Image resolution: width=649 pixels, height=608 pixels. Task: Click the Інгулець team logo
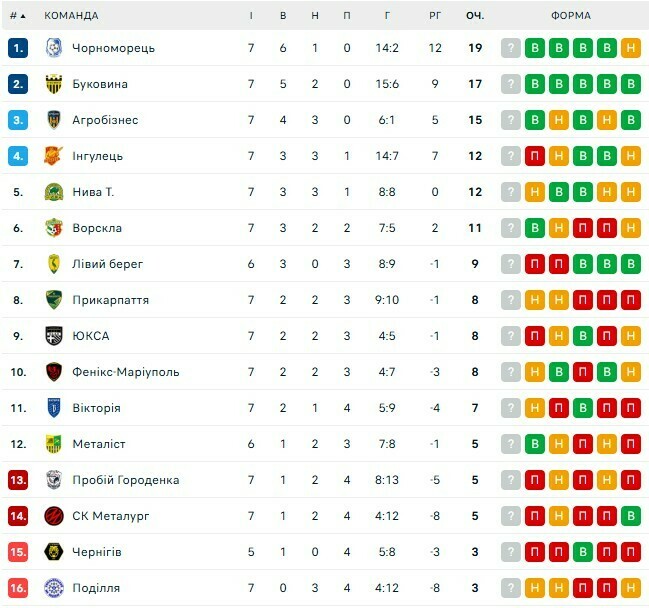[x=54, y=156]
